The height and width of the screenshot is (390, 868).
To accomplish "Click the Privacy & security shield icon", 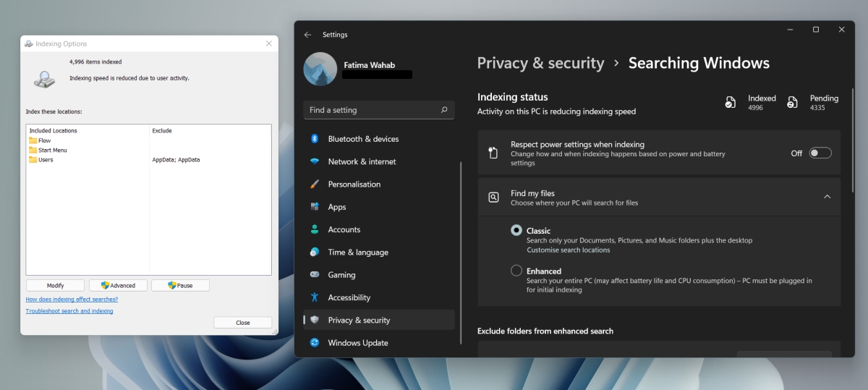I will pos(315,320).
